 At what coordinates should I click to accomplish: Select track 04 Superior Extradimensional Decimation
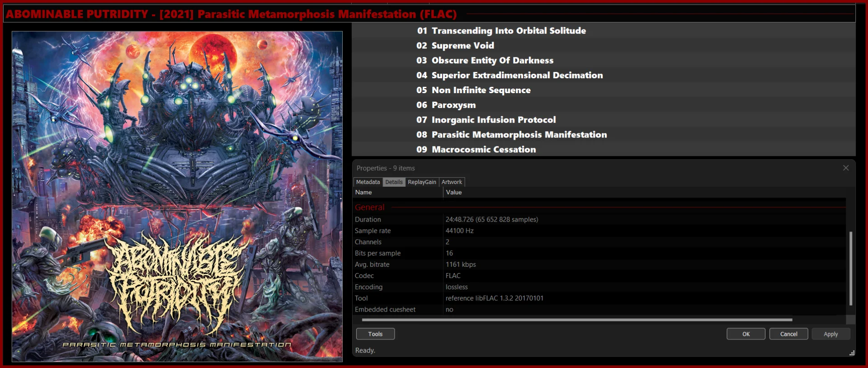[604, 75]
